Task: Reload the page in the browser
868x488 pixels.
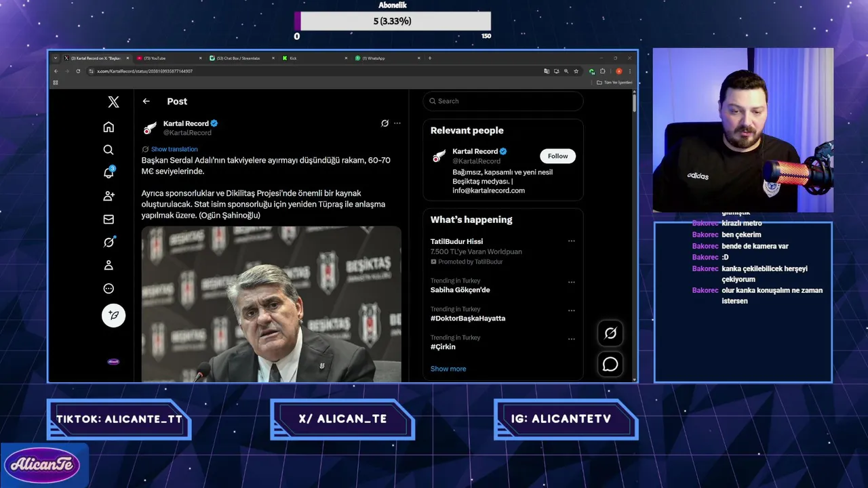Action: [78, 71]
